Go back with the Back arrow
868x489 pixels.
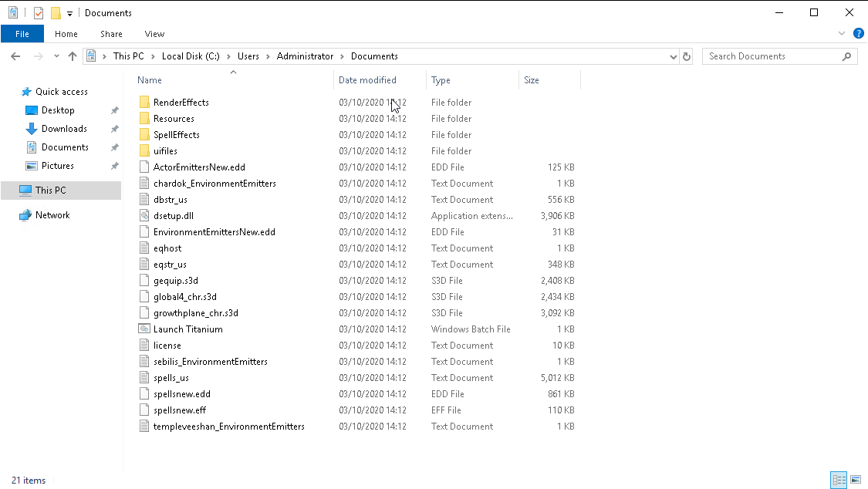pyautogui.click(x=15, y=56)
